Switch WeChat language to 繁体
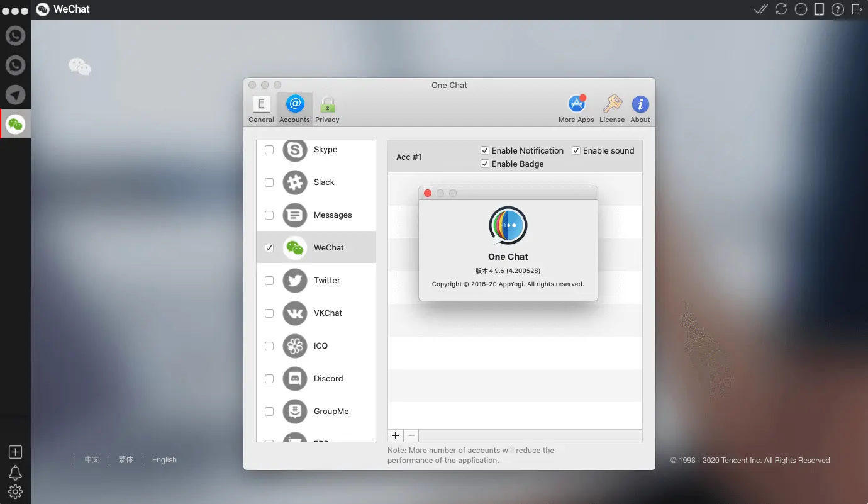The width and height of the screenshot is (868, 504). click(x=126, y=460)
